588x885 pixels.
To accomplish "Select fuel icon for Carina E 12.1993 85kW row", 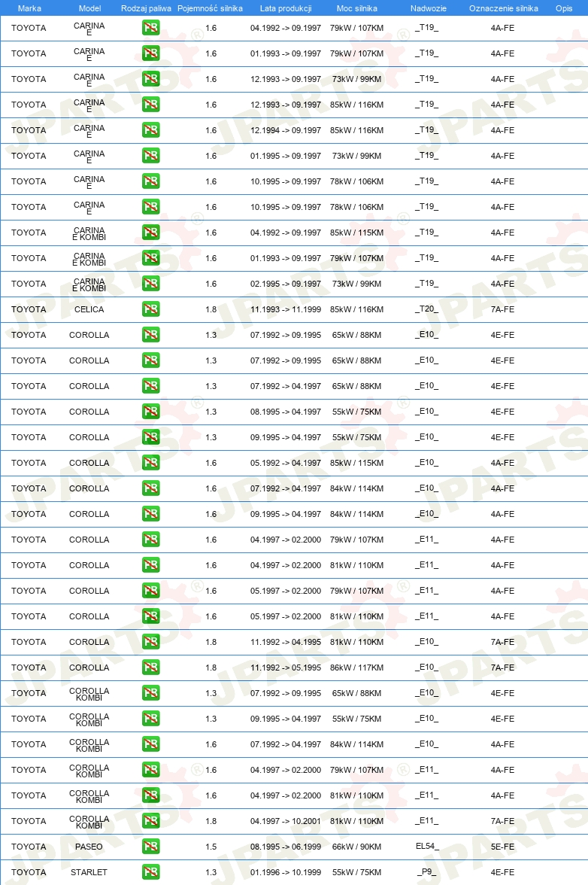I will tap(150, 105).
